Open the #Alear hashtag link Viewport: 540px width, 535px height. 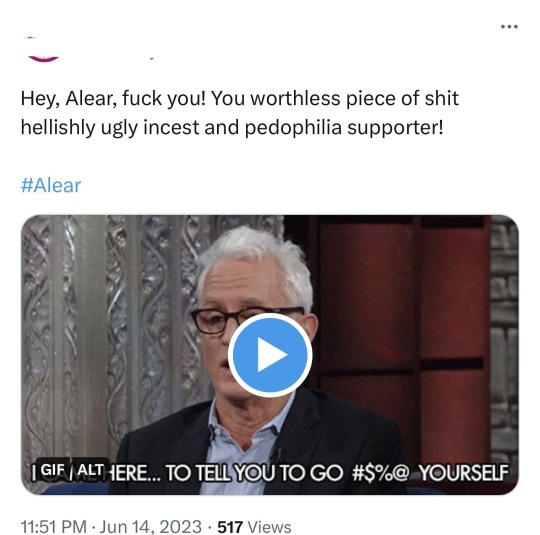pos(51,185)
